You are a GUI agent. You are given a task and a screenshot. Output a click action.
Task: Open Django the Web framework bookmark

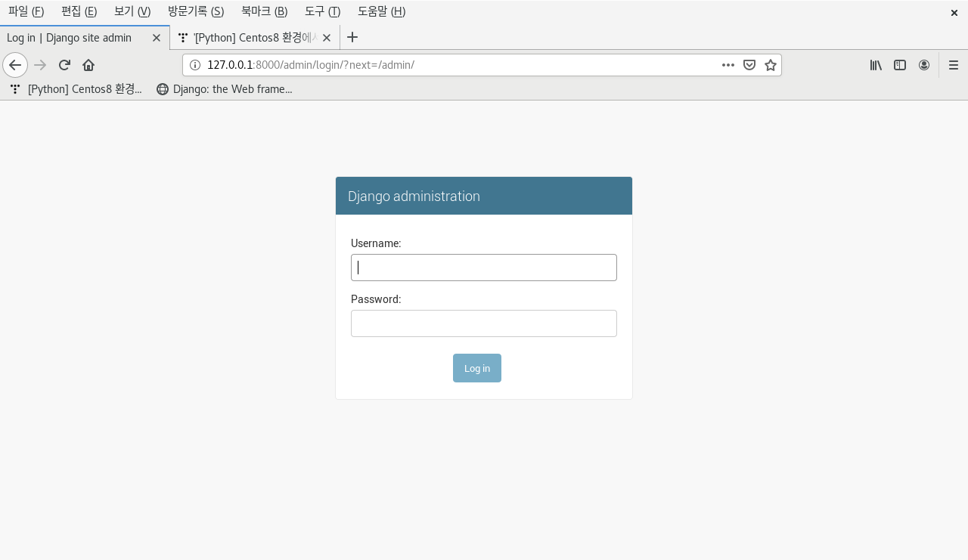[225, 89]
